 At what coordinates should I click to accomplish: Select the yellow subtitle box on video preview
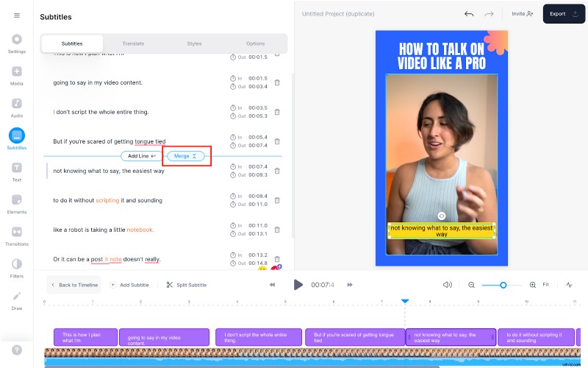tap(442, 230)
